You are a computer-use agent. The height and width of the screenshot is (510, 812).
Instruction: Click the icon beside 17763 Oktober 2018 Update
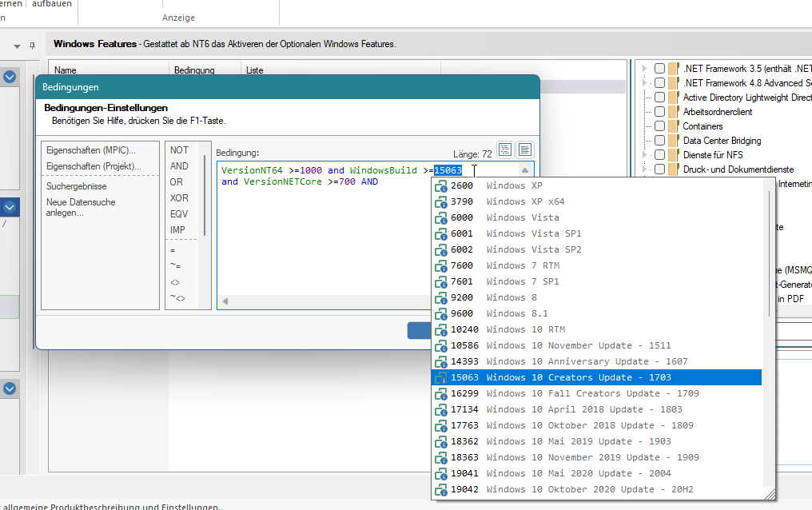[x=440, y=426]
